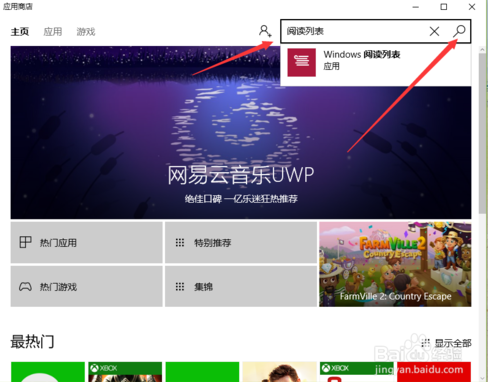Close the 应用商店 window
The width and height of the screenshot is (488, 382).
point(472,7)
